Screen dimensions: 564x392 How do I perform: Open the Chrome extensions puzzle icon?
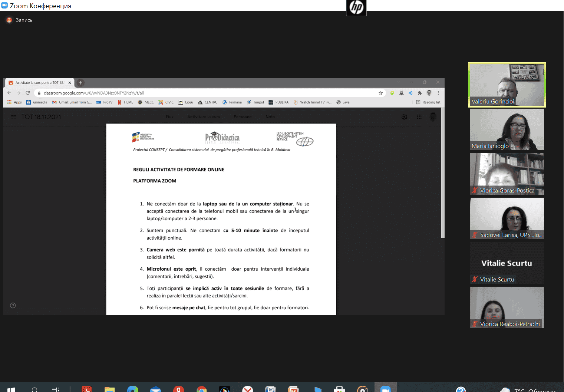coord(420,93)
